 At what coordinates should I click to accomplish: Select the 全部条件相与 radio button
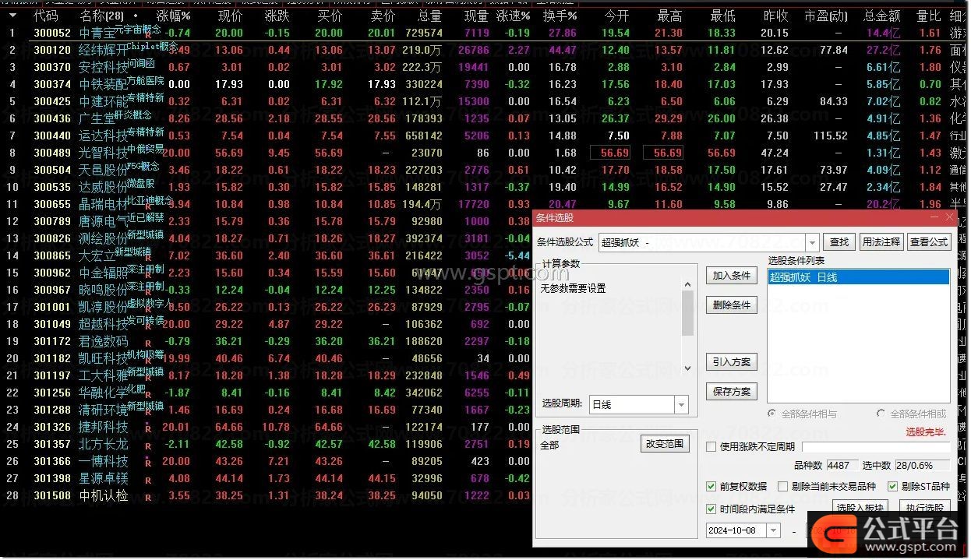tap(772, 414)
